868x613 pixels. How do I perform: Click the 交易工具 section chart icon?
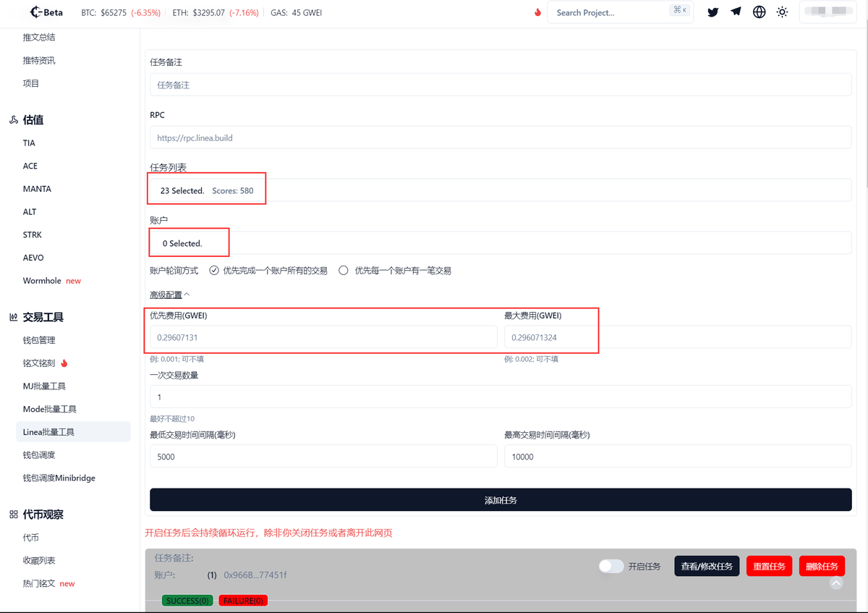coord(12,316)
